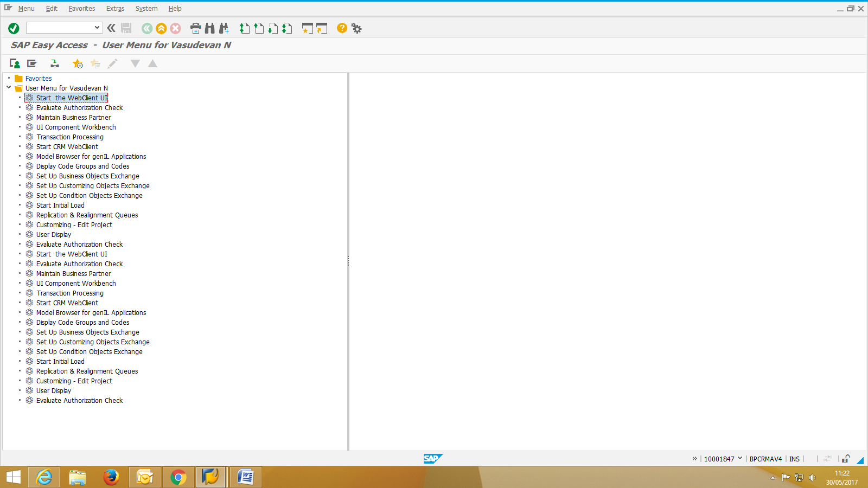Click the Action Center flag icon
The width and height of the screenshot is (868, 488).
[786, 478]
